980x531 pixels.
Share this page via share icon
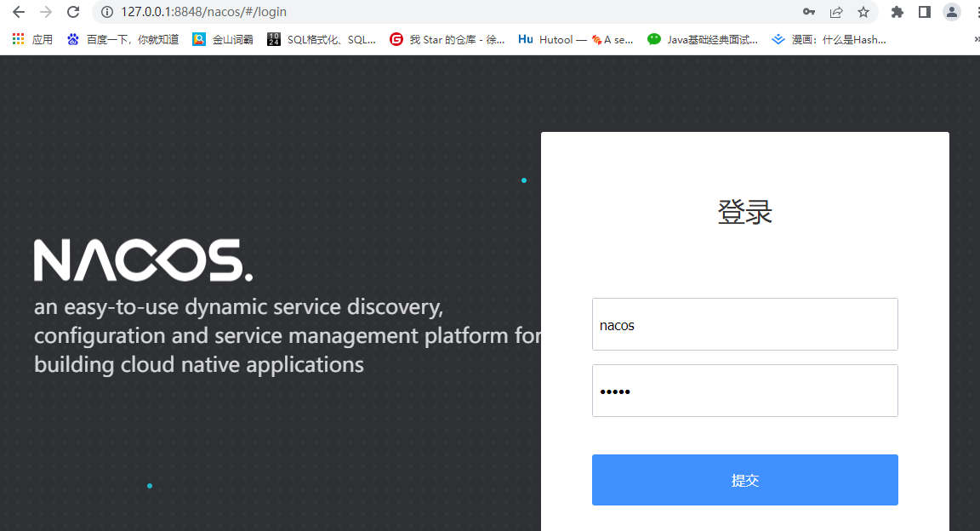[x=836, y=12]
